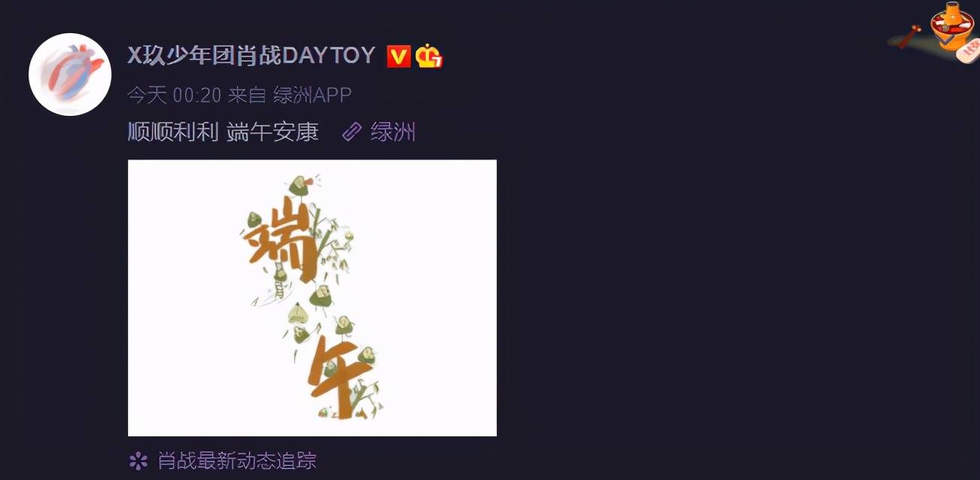Viewport: 980px width, 480px height.
Task: Click the gold crown membership badge
Action: tap(428, 56)
